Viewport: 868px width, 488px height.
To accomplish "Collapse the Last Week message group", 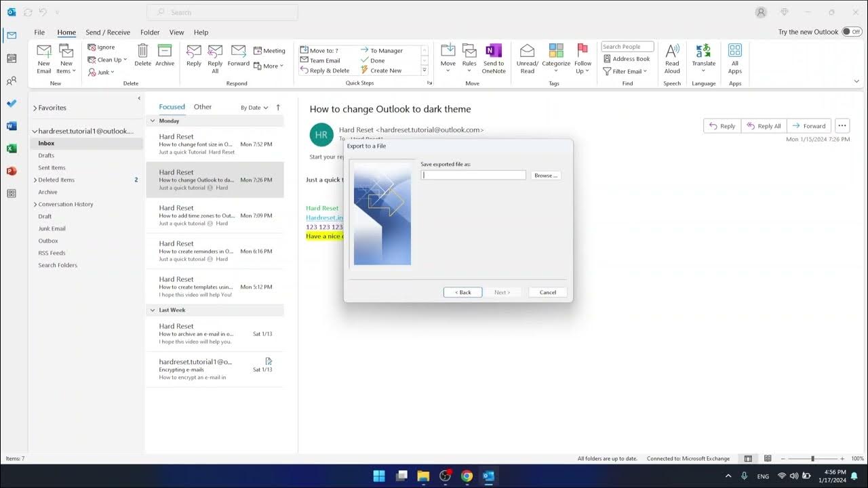I will tap(152, 310).
